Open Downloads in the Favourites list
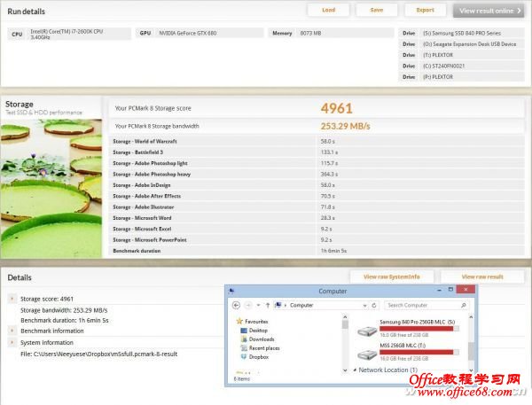The height and width of the screenshot is (405, 532). 262,339
